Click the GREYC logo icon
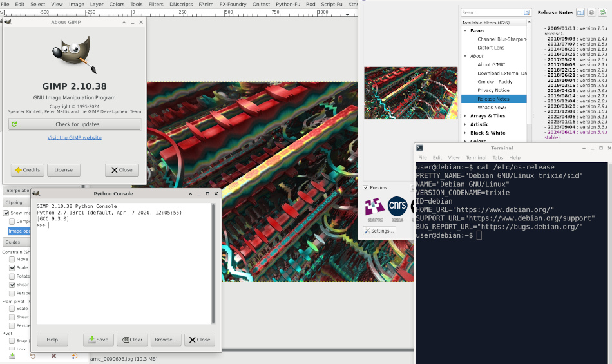Image resolution: width=612 pixels, height=364 pixels. [x=374, y=206]
